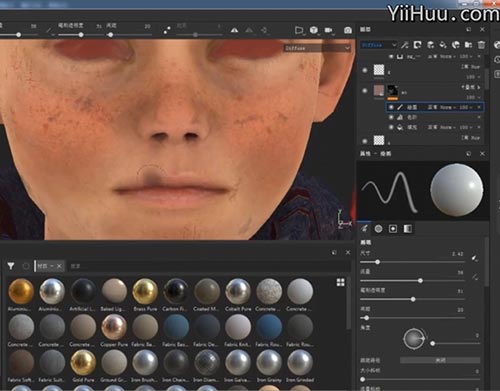Select the Brass Pure material
This screenshot has width=500, height=391.
click(145, 292)
